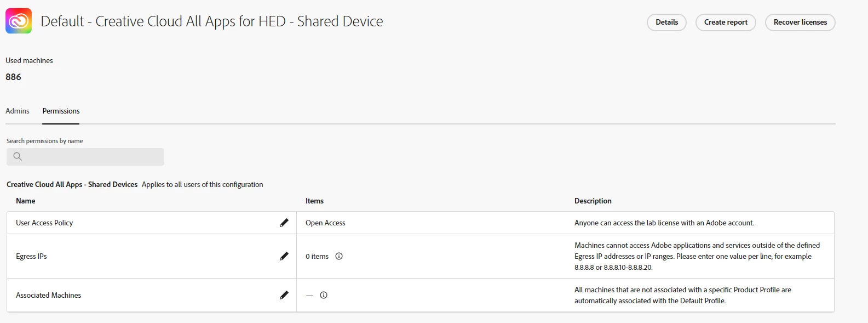The width and height of the screenshot is (868, 323).
Task: Click the Default - Creative Cloud All Apps page title
Action: pos(212,21)
